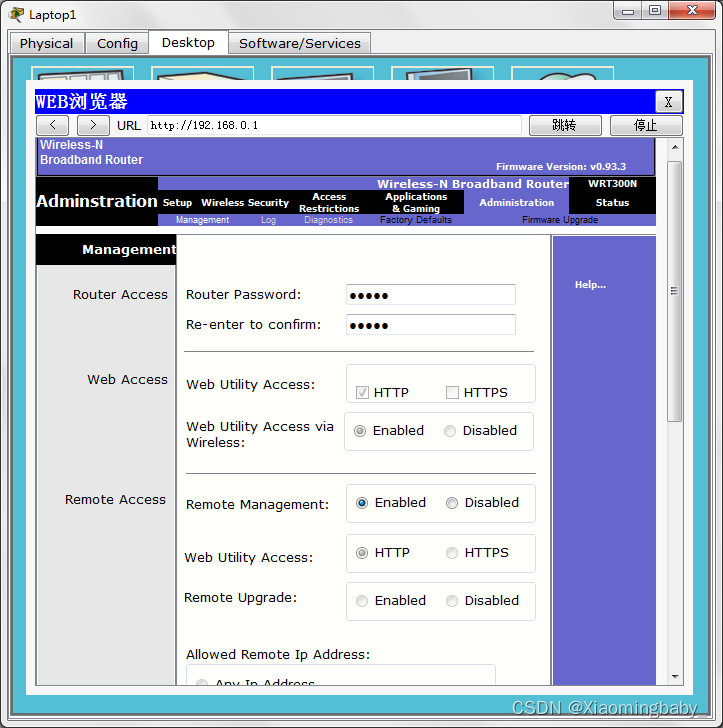Minimize the Laptop1 window
Viewport: 723px width, 728px height.
tap(628, 11)
